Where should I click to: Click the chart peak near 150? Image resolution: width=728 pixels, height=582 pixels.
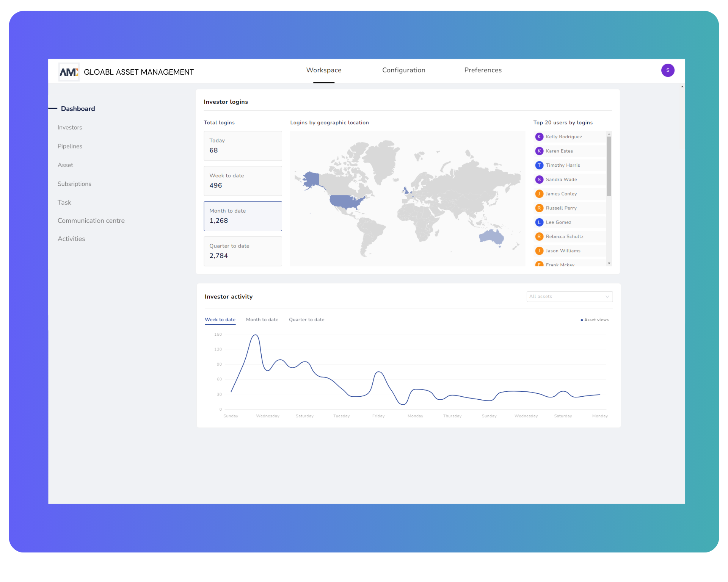tap(256, 335)
